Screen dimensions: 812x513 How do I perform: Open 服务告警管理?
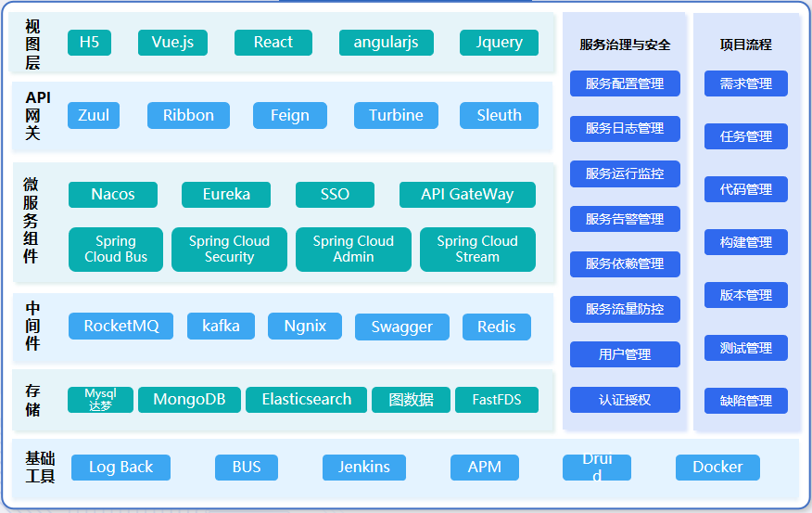[625, 219]
